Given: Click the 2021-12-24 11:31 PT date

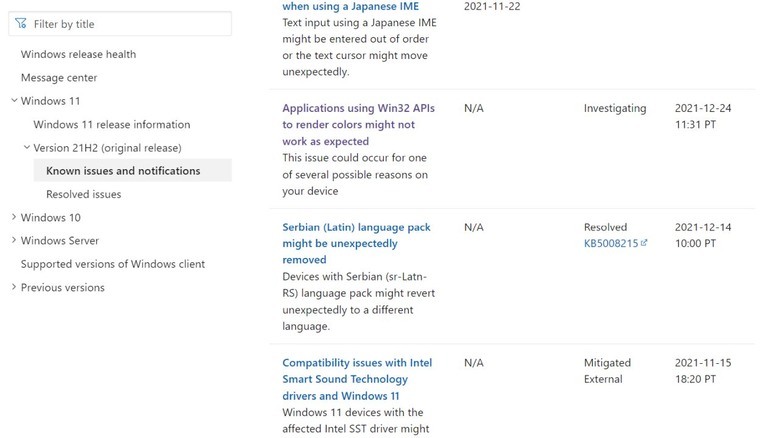Looking at the screenshot, I should (x=703, y=116).
